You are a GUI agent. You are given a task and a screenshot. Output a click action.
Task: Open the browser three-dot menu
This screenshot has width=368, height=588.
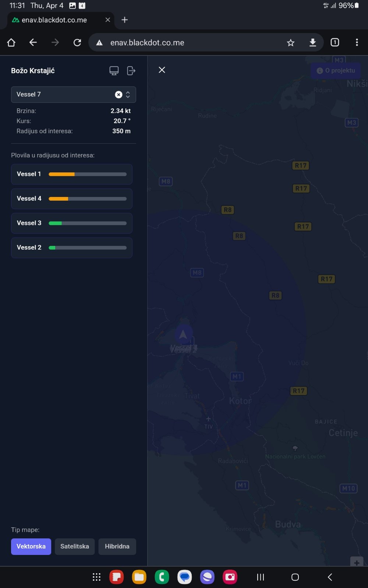357,43
